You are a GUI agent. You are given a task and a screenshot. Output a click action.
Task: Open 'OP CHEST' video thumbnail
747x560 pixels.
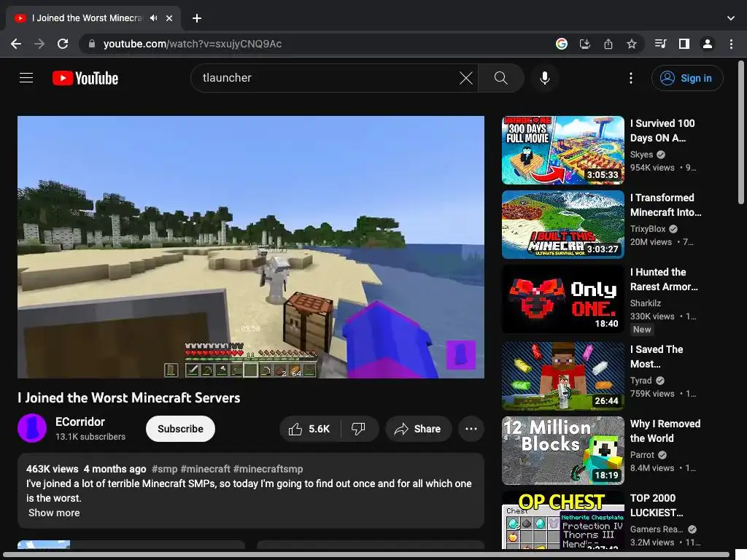pyautogui.click(x=563, y=520)
